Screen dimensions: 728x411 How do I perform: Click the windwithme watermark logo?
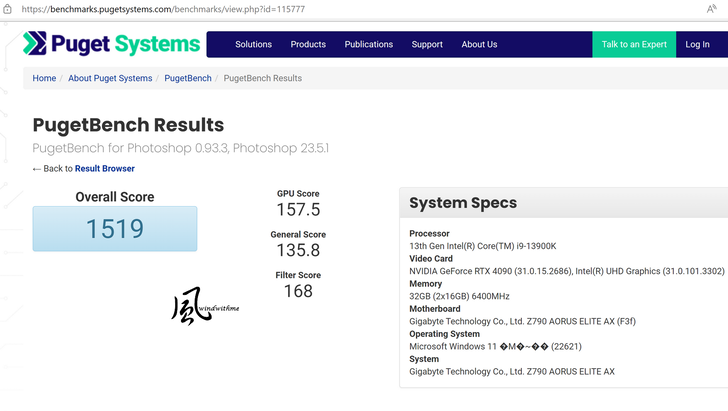click(x=204, y=307)
